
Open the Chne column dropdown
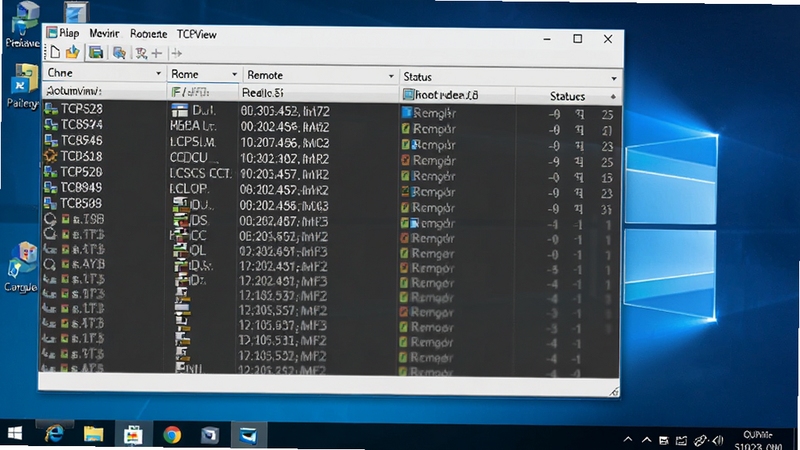[159, 74]
